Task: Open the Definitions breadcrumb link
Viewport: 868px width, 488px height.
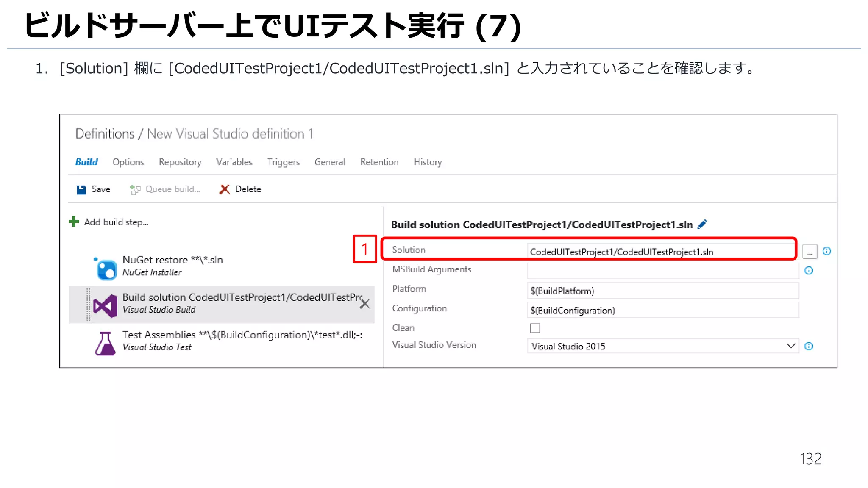Action: pyautogui.click(x=105, y=134)
